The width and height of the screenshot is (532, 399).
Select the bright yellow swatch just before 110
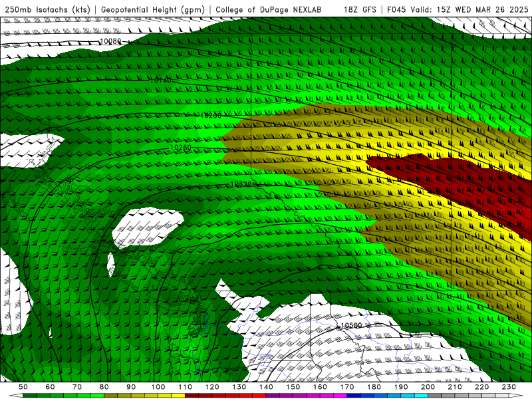[x=178, y=396]
